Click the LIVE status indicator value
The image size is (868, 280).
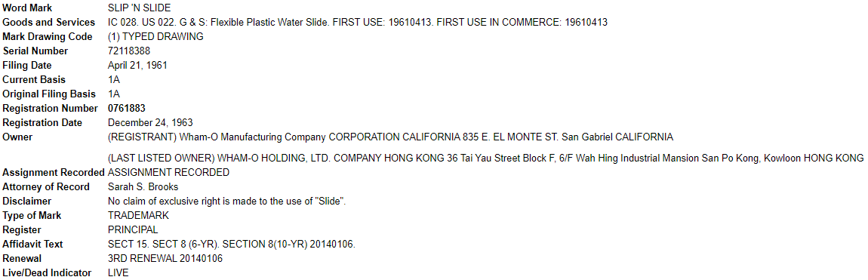119,273
